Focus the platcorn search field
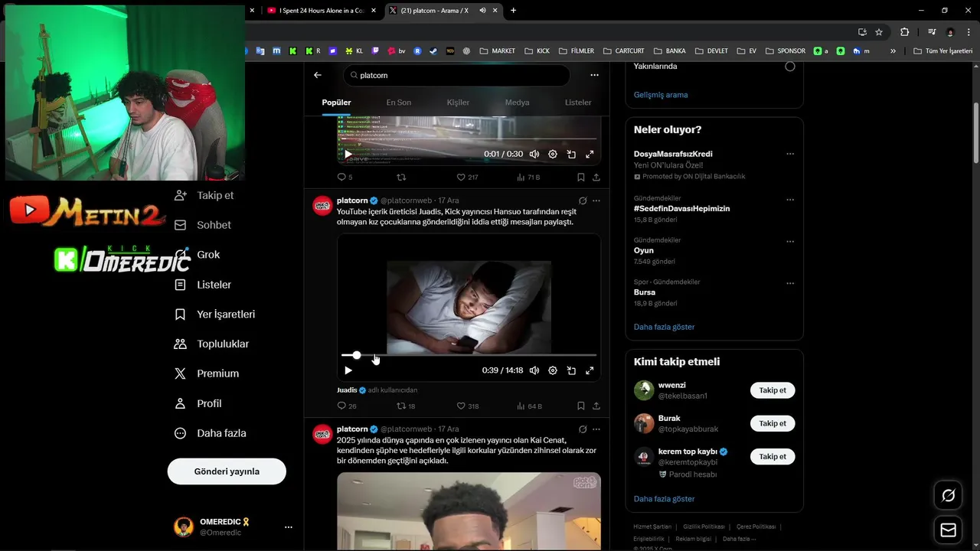 click(x=457, y=76)
